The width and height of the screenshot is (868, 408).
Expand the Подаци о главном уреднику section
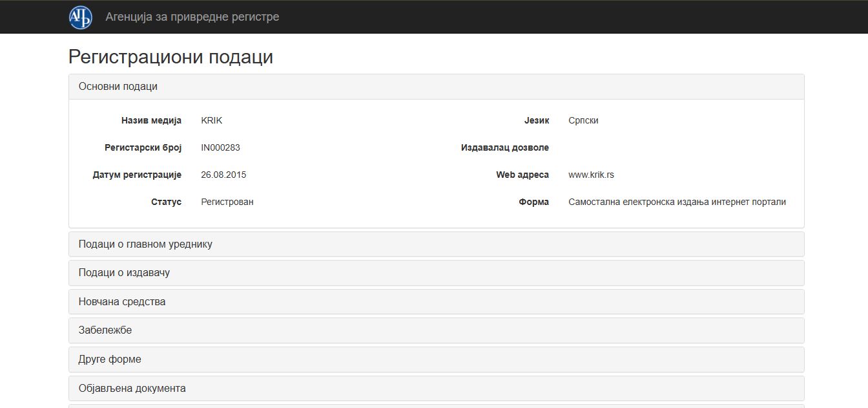point(145,244)
